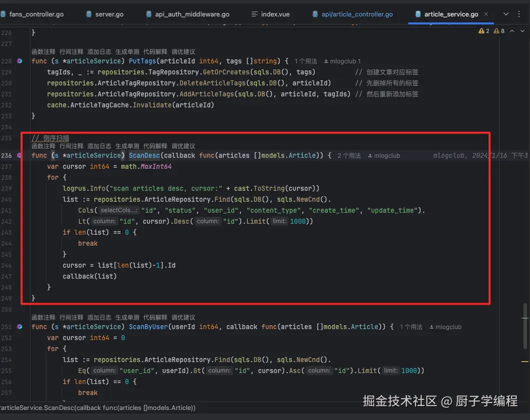The width and height of the screenshot is (530, 420).
Task: Click 代码解释 above PutTags function
Action: [155, 52]
